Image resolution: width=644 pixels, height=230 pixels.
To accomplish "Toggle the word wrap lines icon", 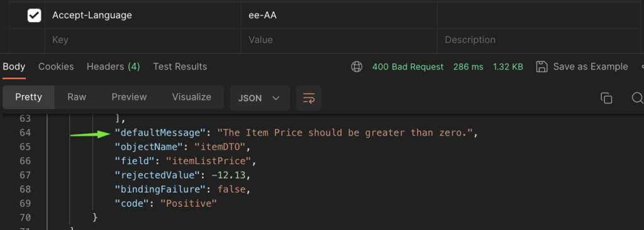I will [x=309, y=98].
